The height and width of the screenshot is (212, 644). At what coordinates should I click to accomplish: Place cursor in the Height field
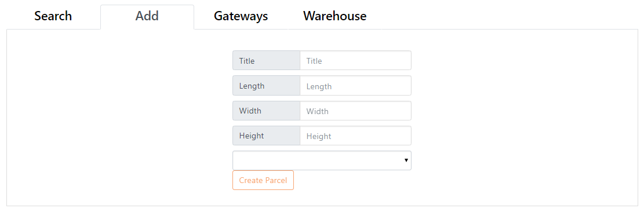(356, 136)
